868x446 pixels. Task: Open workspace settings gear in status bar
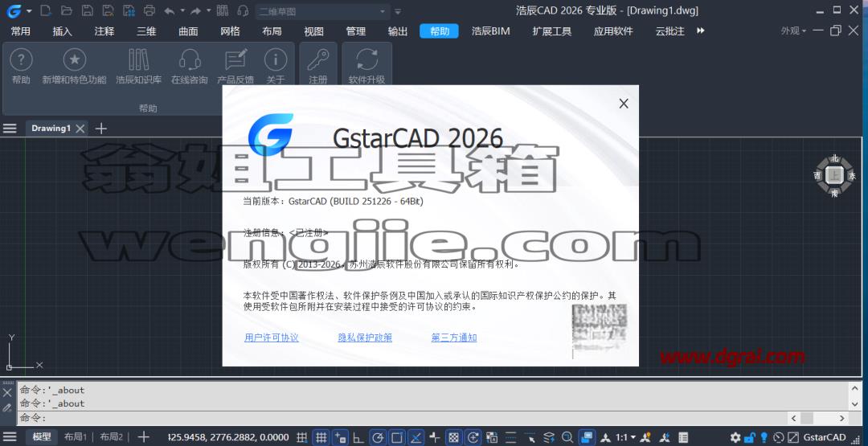[x=735, y=437]
